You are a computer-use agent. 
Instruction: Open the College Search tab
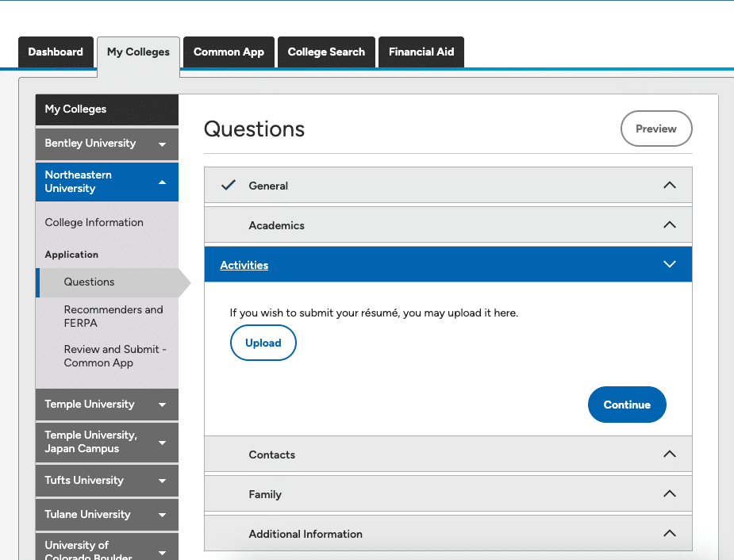(326, 52)
